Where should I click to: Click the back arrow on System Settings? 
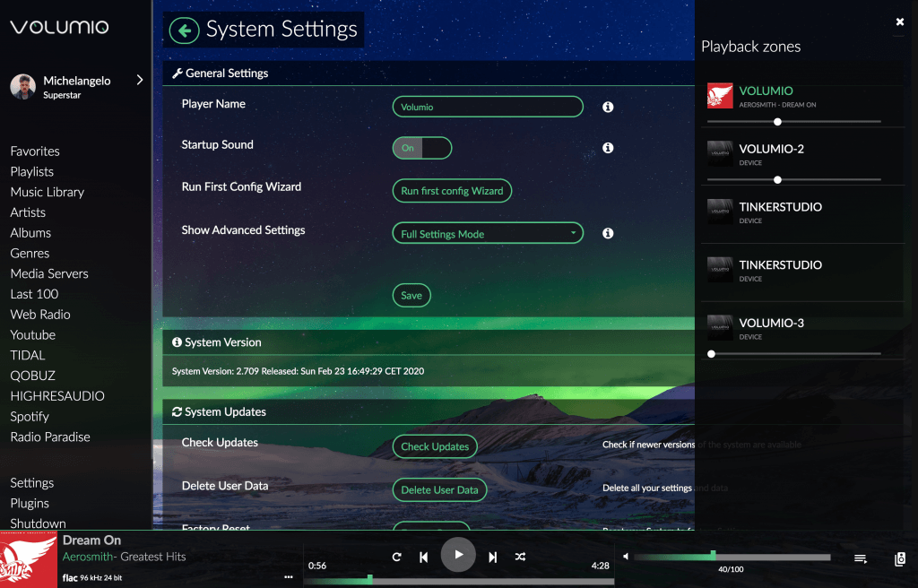point(183,30)
